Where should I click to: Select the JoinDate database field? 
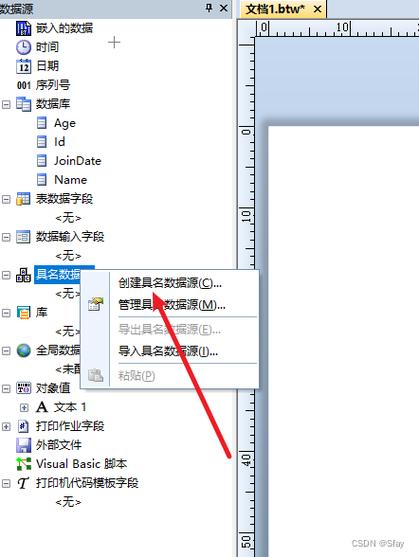pyautogui.click(x=77, y=161)
